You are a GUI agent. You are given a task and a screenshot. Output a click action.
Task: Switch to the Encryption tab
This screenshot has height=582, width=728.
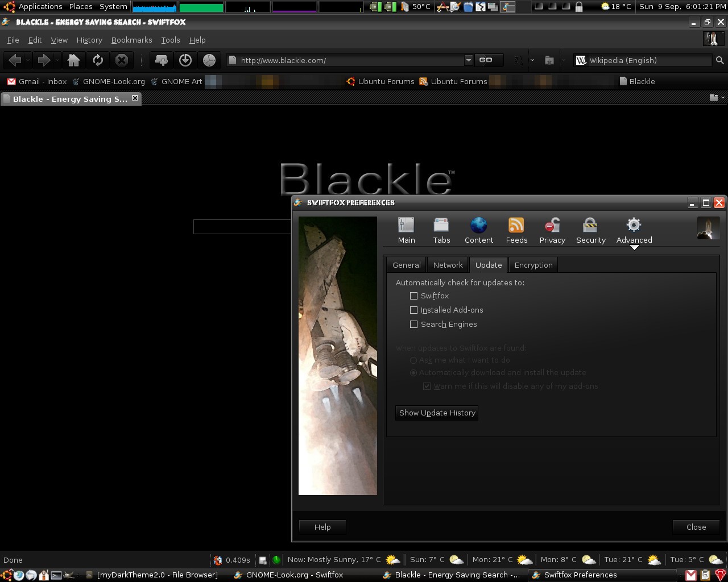pos(533,265)
